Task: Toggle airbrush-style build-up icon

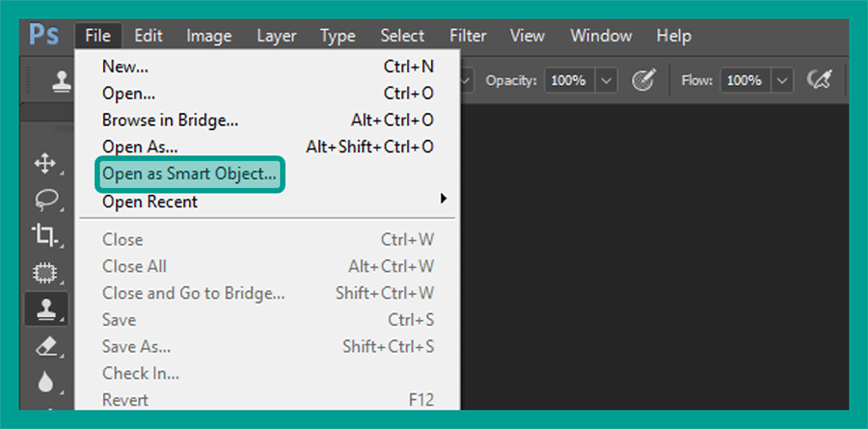Action: pos(819,81)
